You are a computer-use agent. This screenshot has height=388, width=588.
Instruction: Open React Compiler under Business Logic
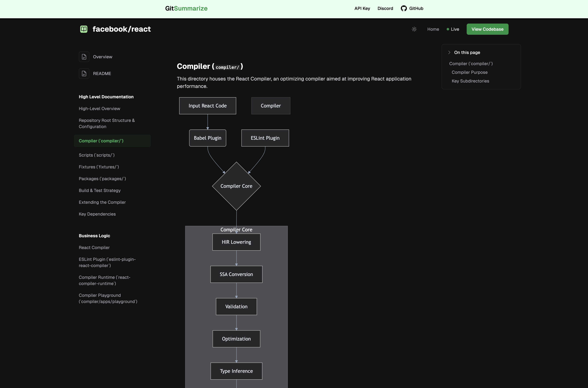pyautogui.click(x=94, y=248)
